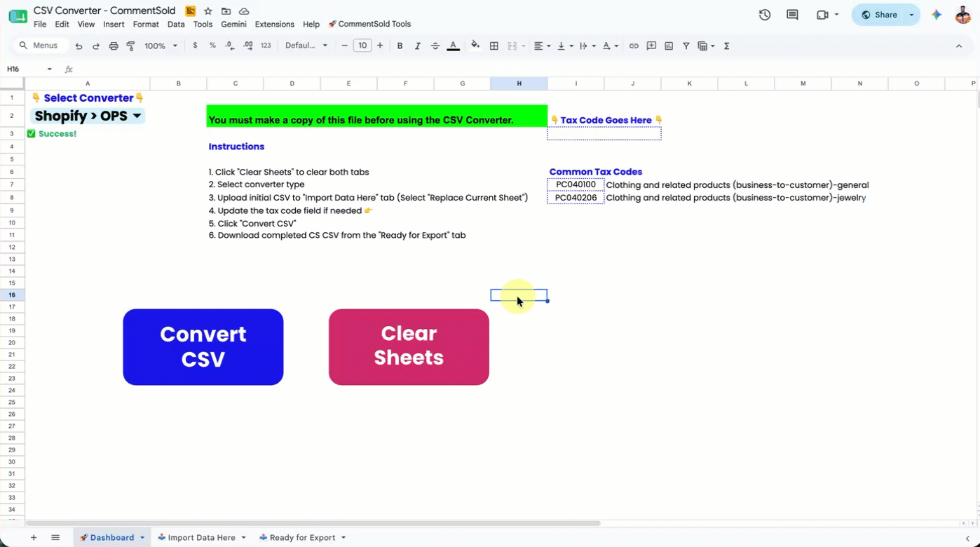Collapse the toolbar with the up chevron
This screenshot has width=980, height=547.
pyautogui.click(x=959, y=46)
